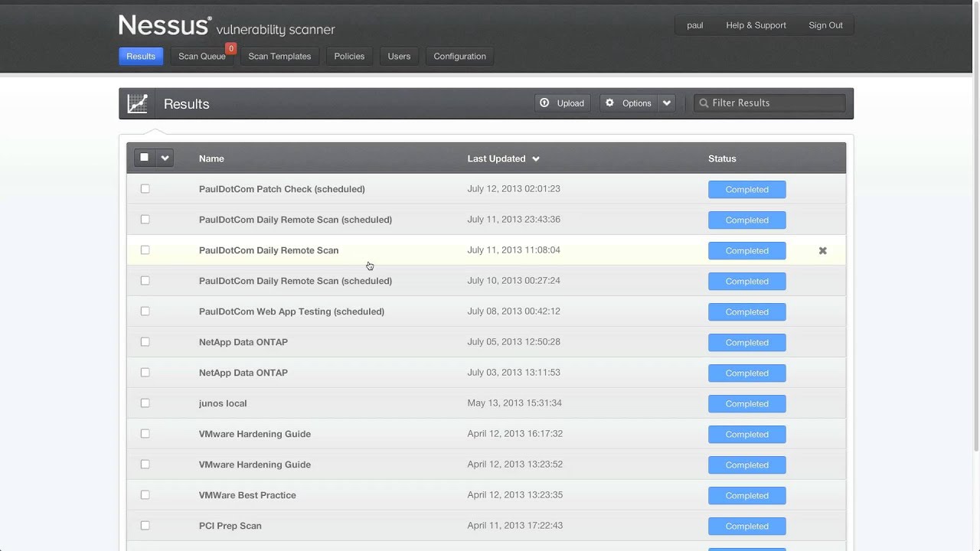Delete PaulDotCom Daily Remote Scan July 11 11:08:04 result
Image resolution: width=980 pixels, height=551 pixels.
822,250
